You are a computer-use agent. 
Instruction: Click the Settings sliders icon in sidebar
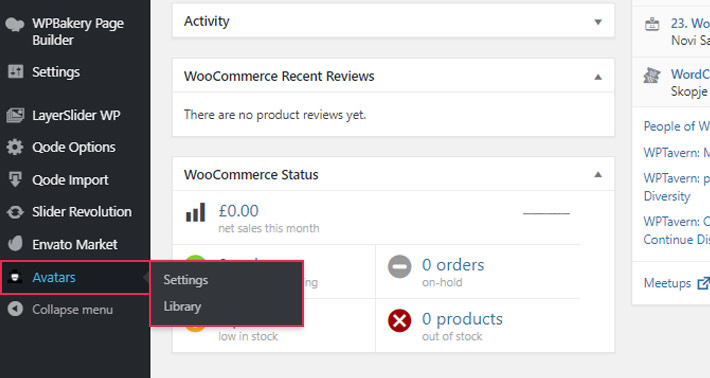pos(15,71)
